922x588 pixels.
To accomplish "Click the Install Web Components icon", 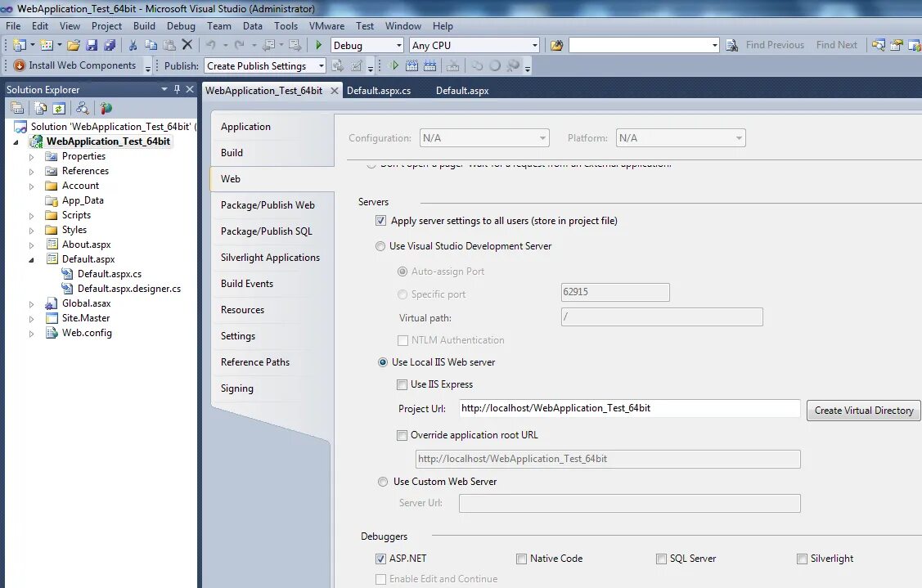I will 20,65.
